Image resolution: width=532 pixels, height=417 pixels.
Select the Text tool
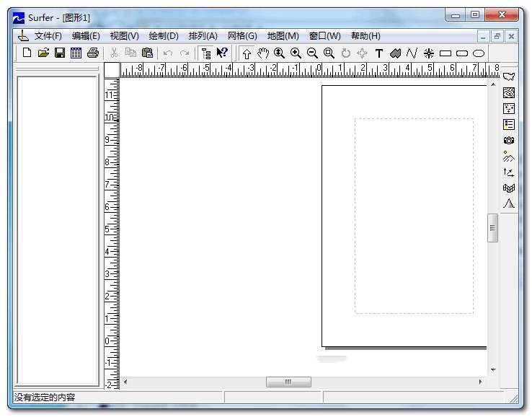tap(378, 53)
